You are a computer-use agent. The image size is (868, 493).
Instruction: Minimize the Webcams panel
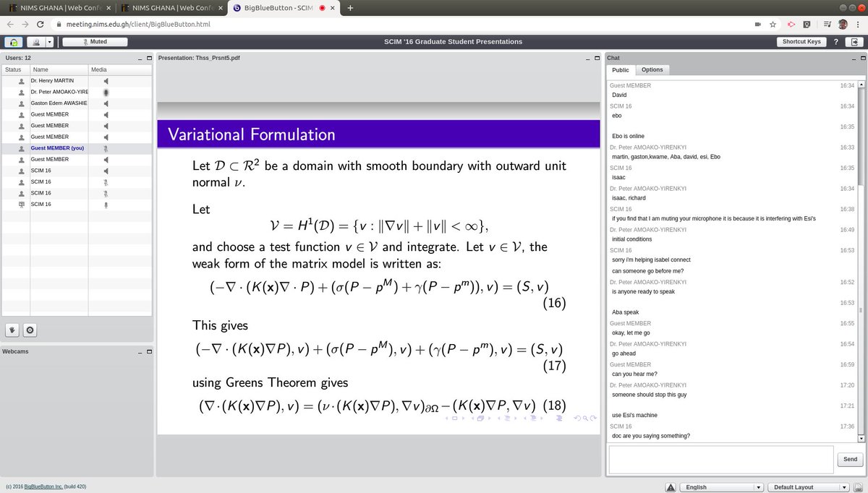(140, 351)
